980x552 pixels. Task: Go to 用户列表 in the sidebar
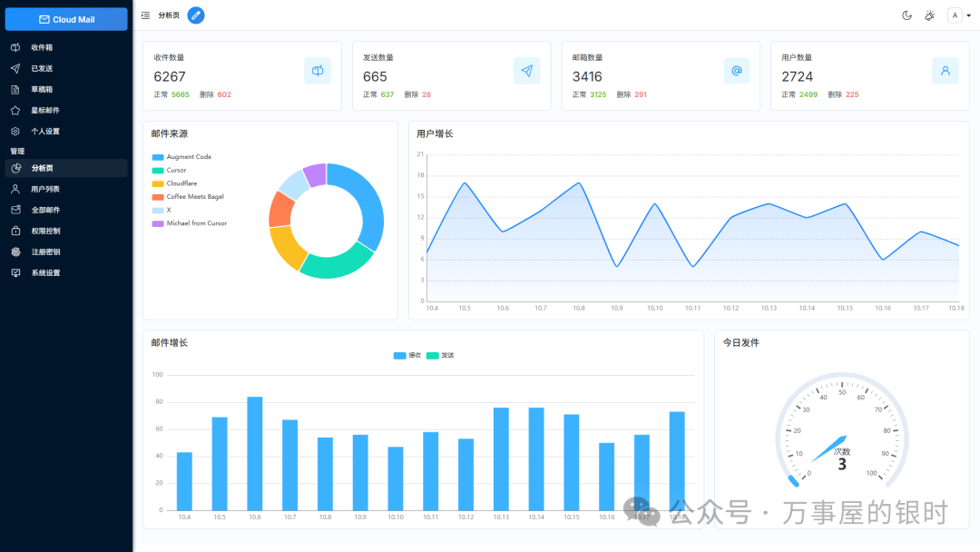(45, 189)
